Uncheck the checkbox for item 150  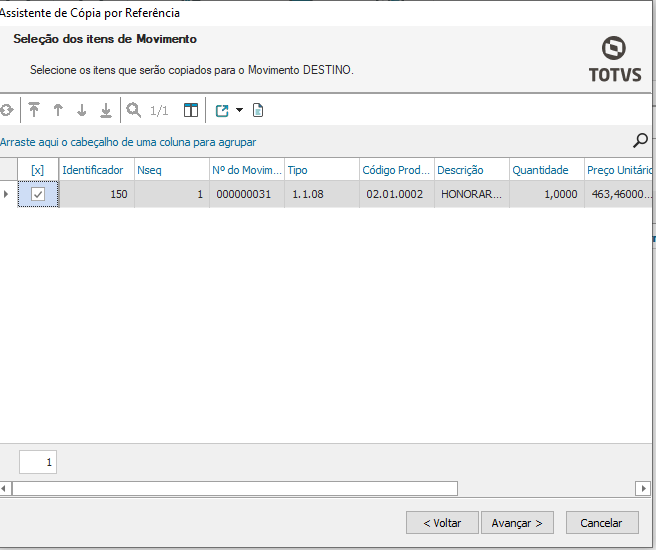pyautogui.click(x=38, y=195)
